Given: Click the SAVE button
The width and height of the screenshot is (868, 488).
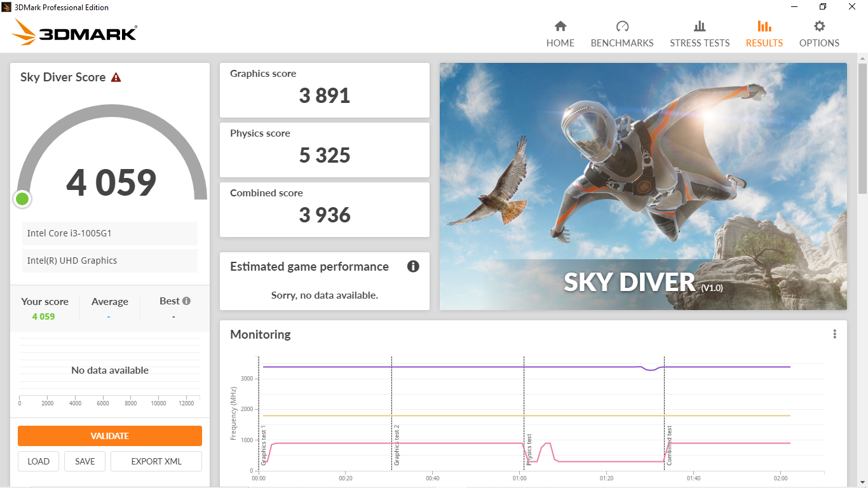Looking at the screenshot, I should [x=85, y=461].
